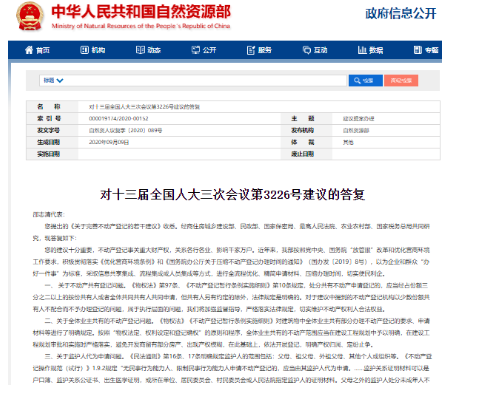Click the 发文字号 label cell

point(52,130)
